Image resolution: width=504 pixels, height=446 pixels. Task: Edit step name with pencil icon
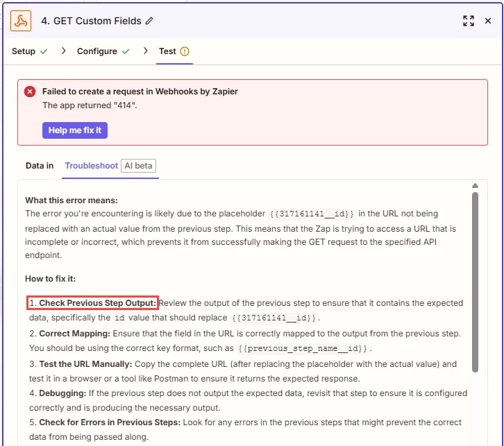pos(149,21)
